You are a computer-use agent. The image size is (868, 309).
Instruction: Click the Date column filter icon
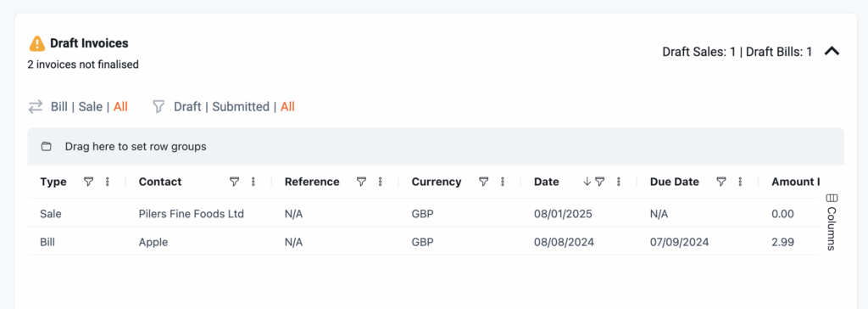click(599, 182)
